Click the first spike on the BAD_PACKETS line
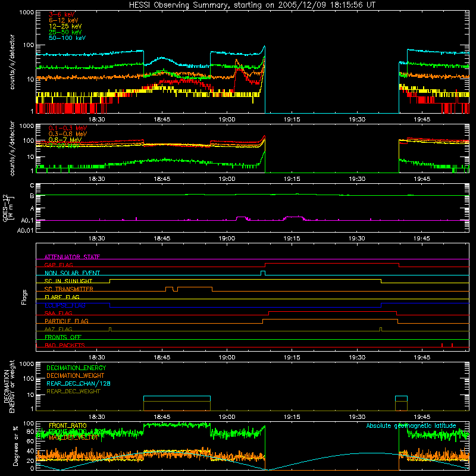This screenshot has height=476, width=476. (x=442, y=345)
